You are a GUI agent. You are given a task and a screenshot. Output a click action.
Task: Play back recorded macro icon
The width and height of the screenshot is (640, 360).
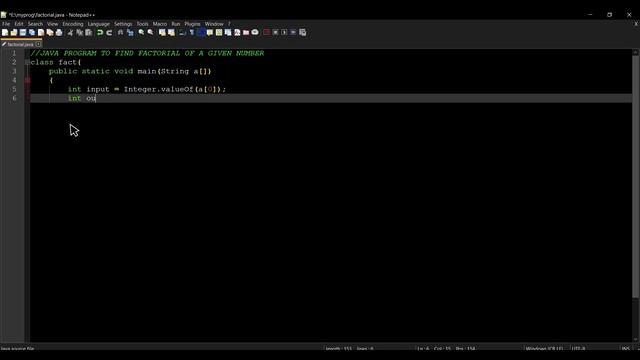(x=284, y=32)
